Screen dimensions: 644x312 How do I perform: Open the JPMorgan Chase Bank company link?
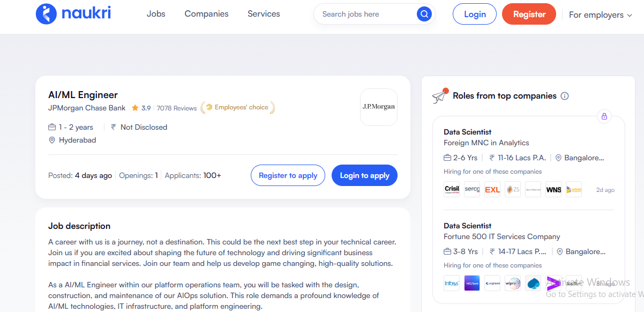[x=87, y=108]
